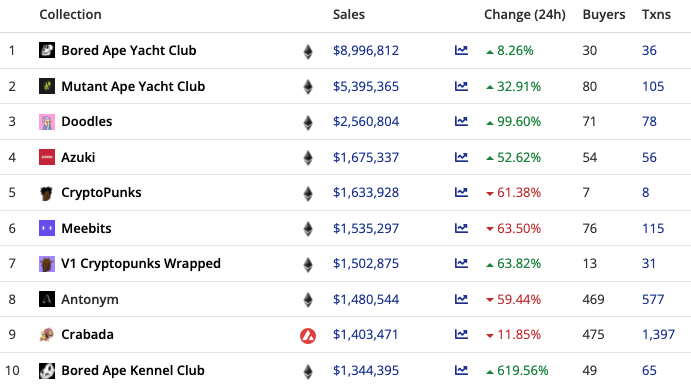
Task: Click Bored Ape Yacht Club collection thumbnail
Action: (47, 50)
